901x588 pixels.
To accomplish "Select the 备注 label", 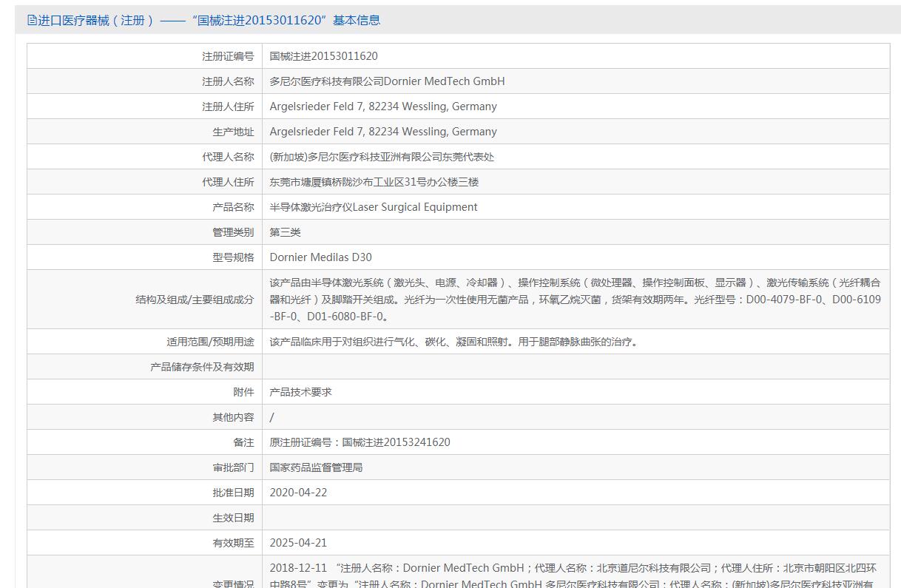I will click(243, 442).
